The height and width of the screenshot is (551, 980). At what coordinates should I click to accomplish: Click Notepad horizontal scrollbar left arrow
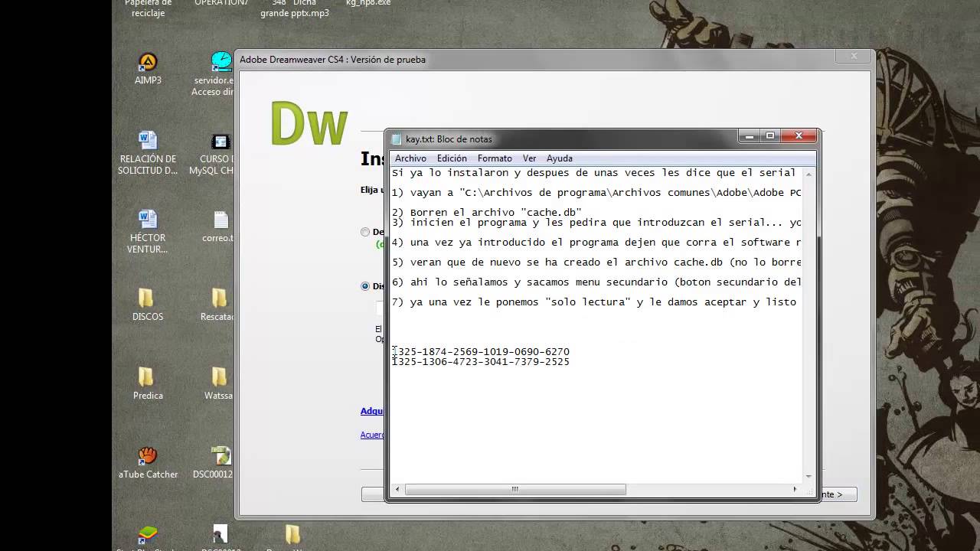click(397, 489)
